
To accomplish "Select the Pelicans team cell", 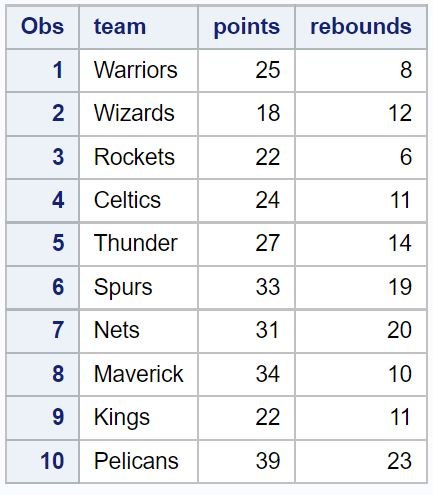I will [x=138, y=461].
